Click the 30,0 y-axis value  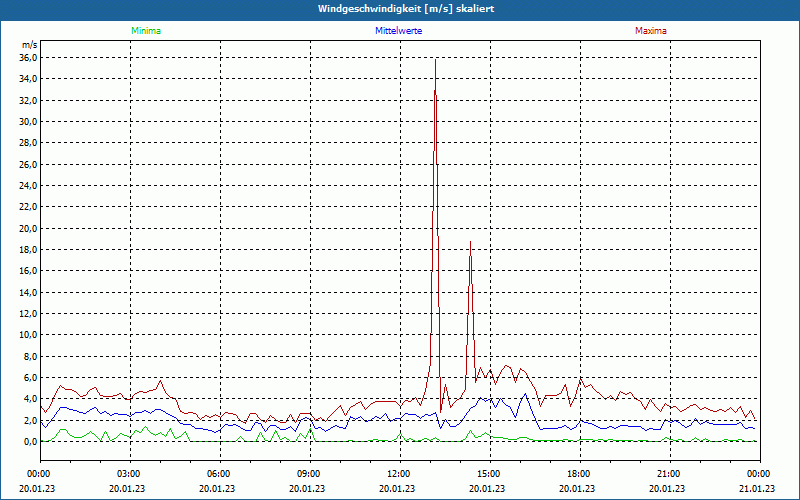[x=28, y=121]
